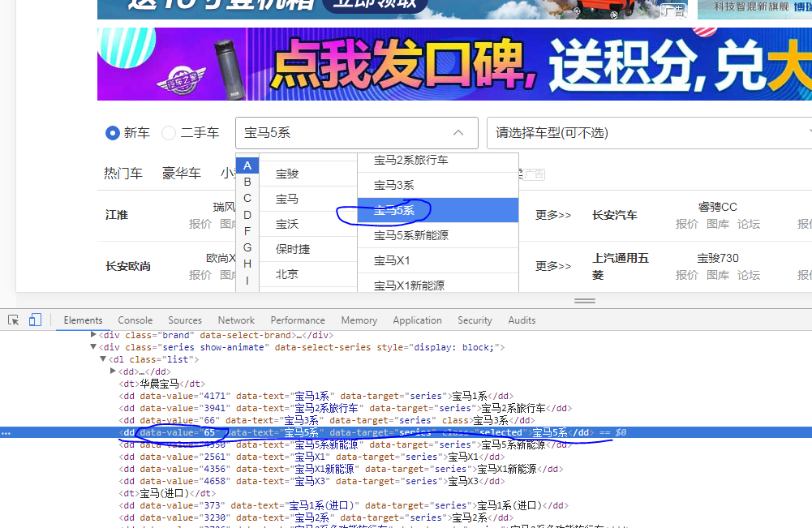Open the 豪华车 category tab
The width and height of the screenshot is (812, 528).
tap(181, 174)
